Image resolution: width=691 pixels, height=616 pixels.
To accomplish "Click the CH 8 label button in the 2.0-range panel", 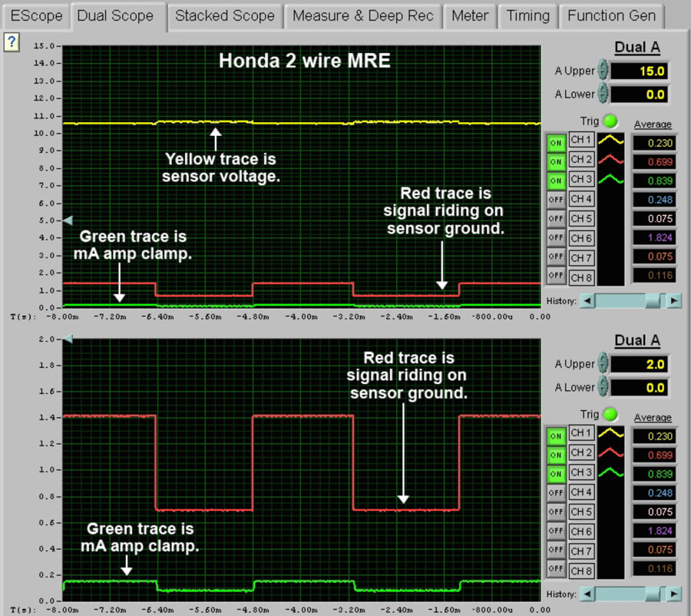I will tap(581, 571).
